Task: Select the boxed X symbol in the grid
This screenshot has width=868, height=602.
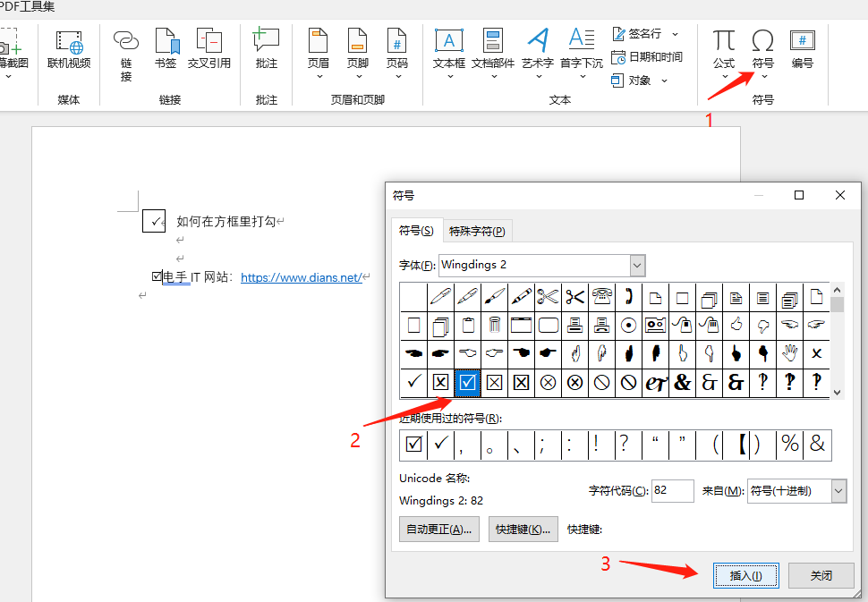Action: (440, 383)
